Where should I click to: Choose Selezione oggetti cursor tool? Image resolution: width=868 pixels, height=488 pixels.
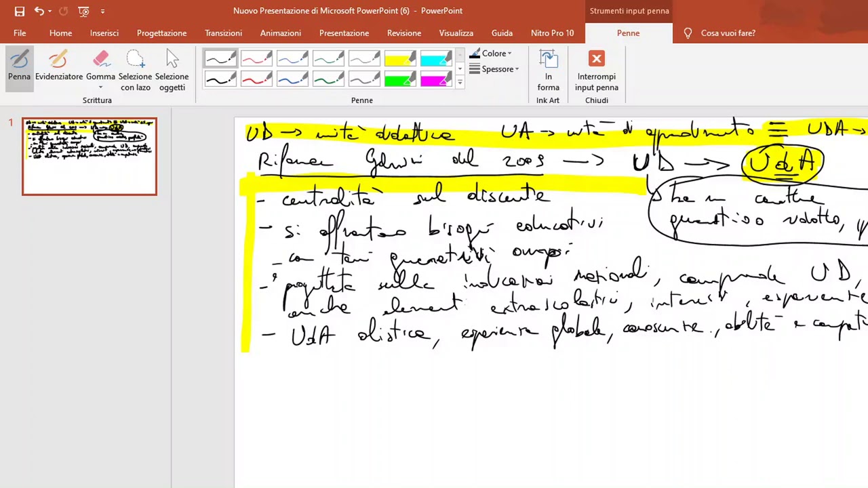[172, 68]
